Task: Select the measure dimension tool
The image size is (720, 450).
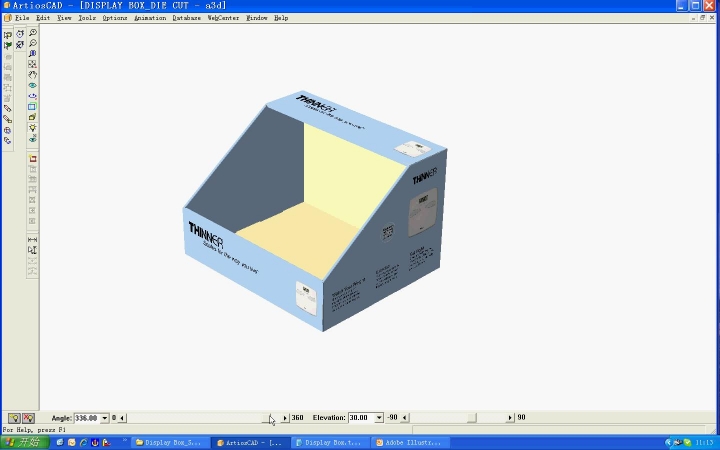Action: (33, 240)
